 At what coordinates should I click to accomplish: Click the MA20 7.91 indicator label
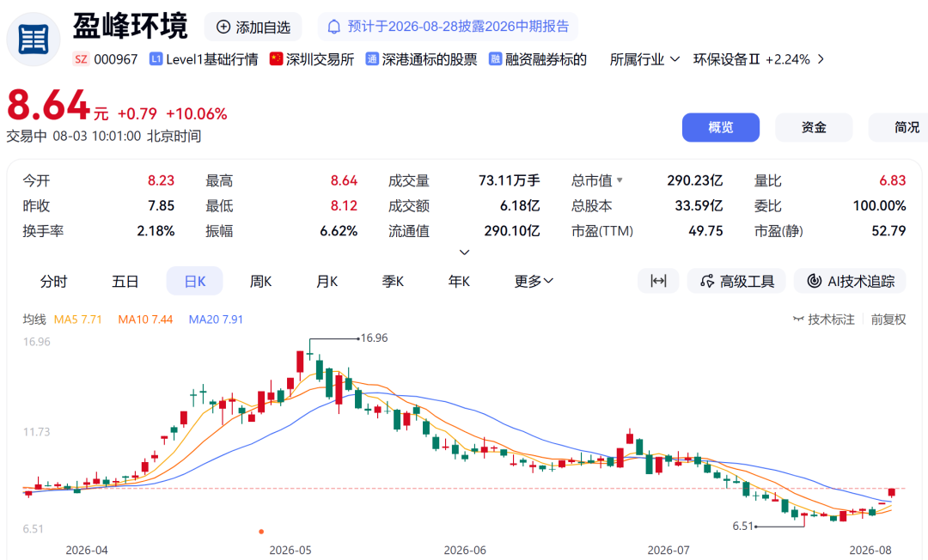[216, 320]
